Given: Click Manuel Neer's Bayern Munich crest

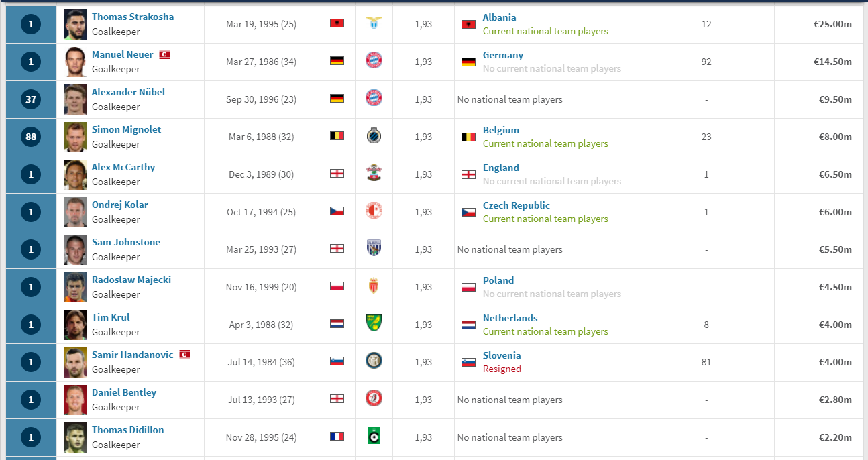Looking at the screenshot, I should [374, 60].
